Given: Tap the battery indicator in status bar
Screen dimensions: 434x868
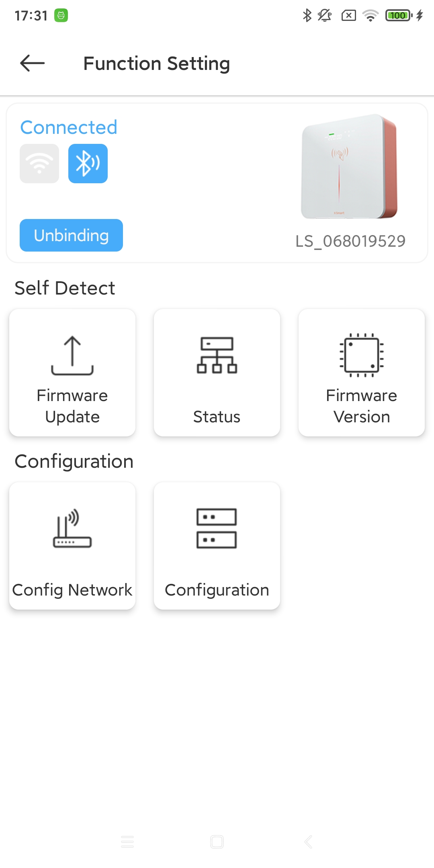Looking at the screenshot, I should coord(398,16).
